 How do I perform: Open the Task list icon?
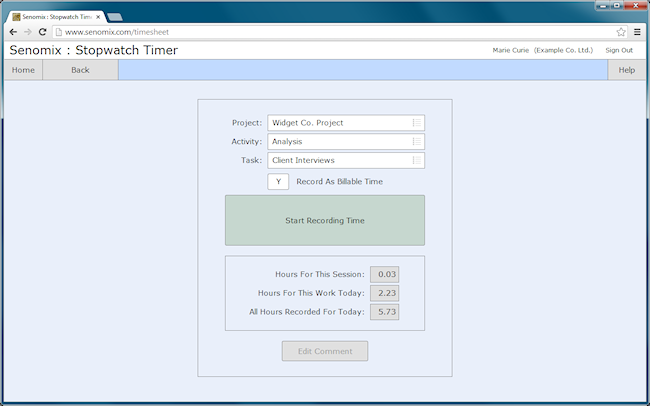point(417,160)
